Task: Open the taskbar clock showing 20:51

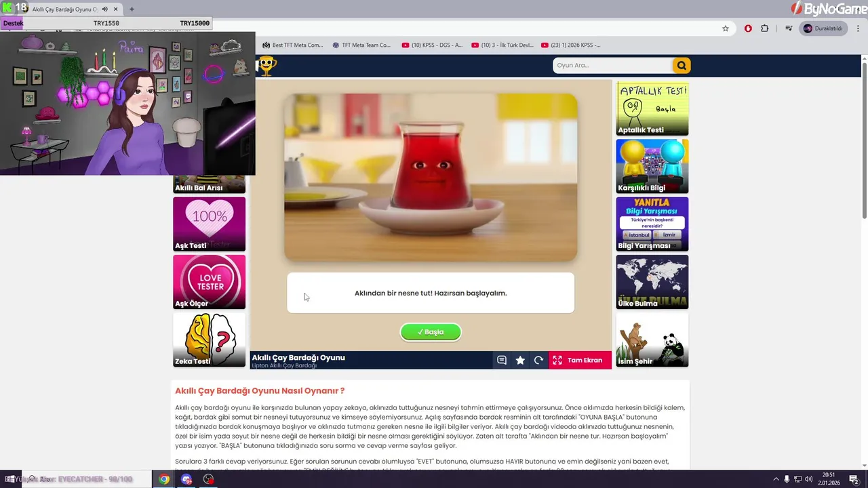Action: tap(829, 479)
